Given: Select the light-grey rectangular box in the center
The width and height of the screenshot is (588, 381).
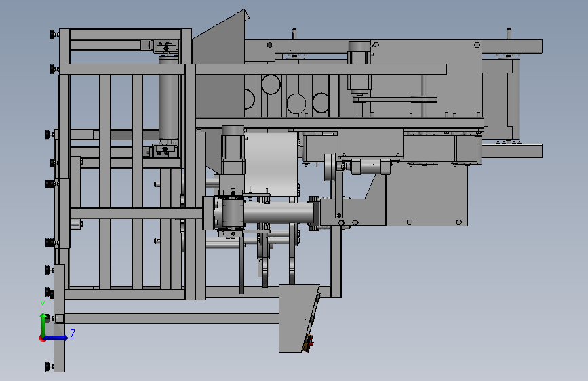Looking at the screenshot, I should click(x=271, y=163).
